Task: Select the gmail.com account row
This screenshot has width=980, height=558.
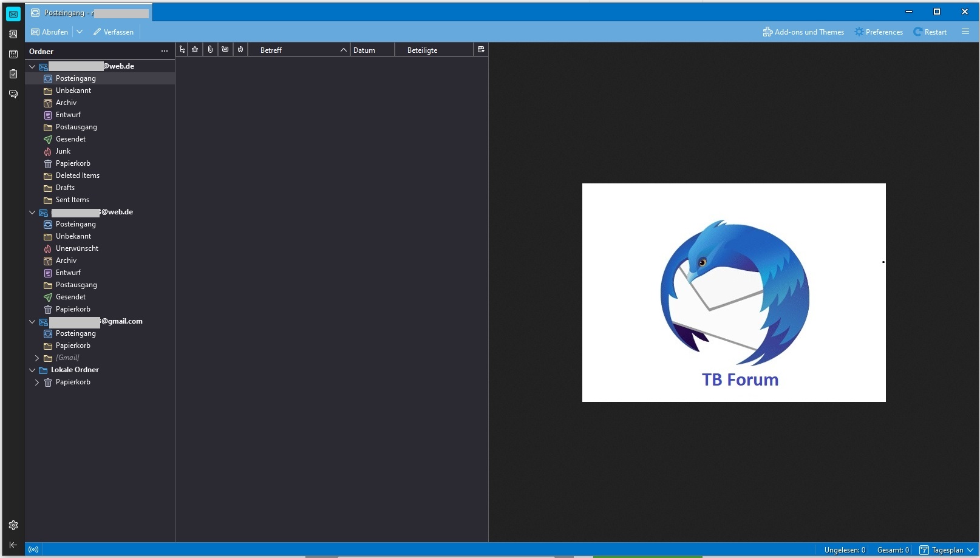Action: (100, 321)
